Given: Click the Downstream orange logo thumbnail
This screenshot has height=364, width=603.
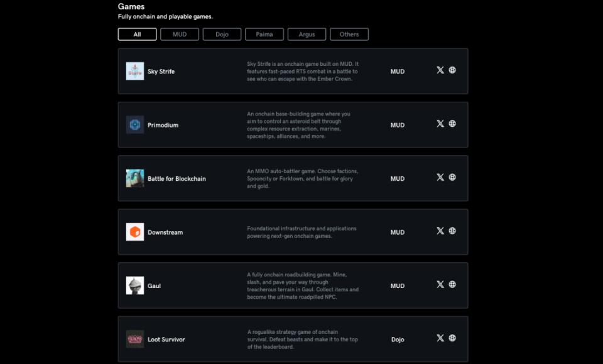Looking at the screenshot, I should point(135,232).
